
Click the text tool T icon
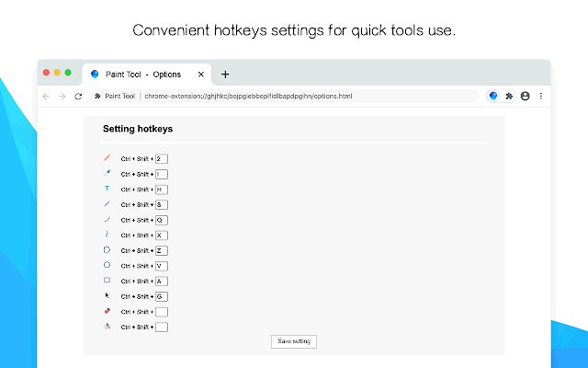point(107,188)
